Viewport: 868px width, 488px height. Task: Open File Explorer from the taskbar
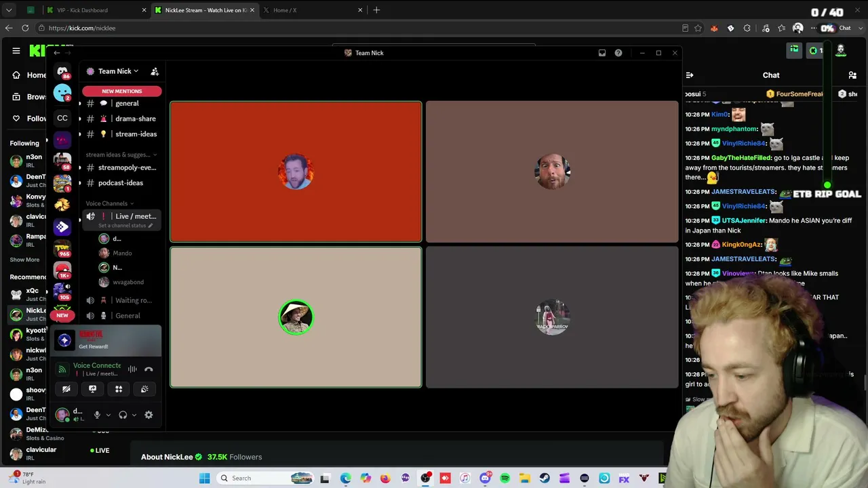click(525, 479)
